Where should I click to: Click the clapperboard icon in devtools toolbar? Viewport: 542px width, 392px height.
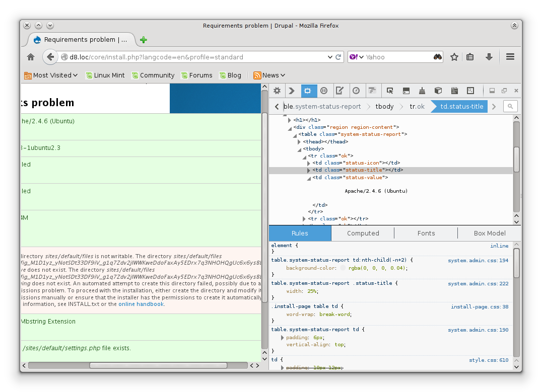[454, 91]
